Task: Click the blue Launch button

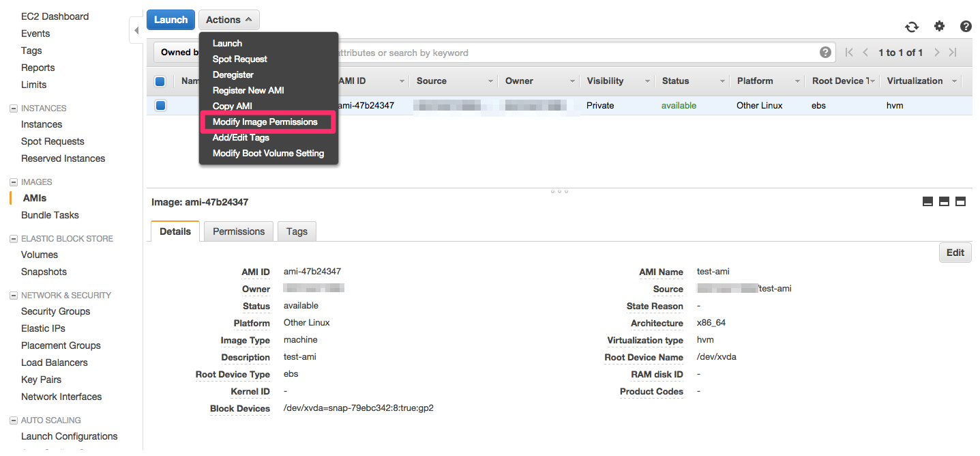Action: [170, 20]
